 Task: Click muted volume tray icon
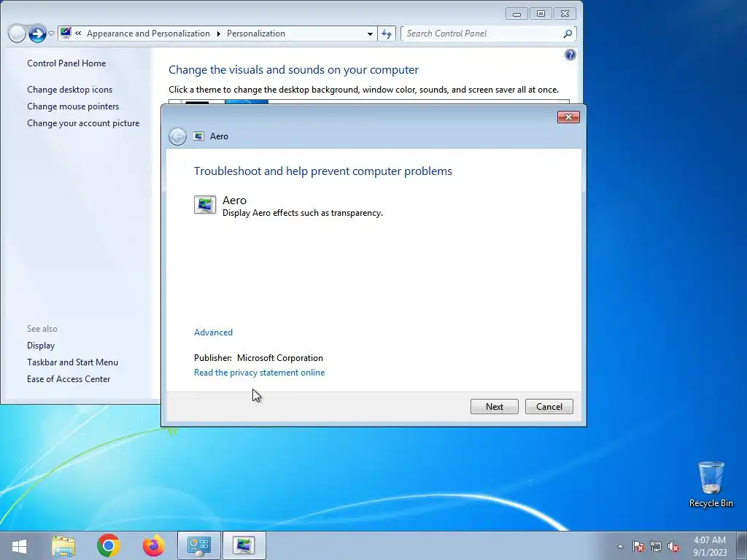(673, 546)
